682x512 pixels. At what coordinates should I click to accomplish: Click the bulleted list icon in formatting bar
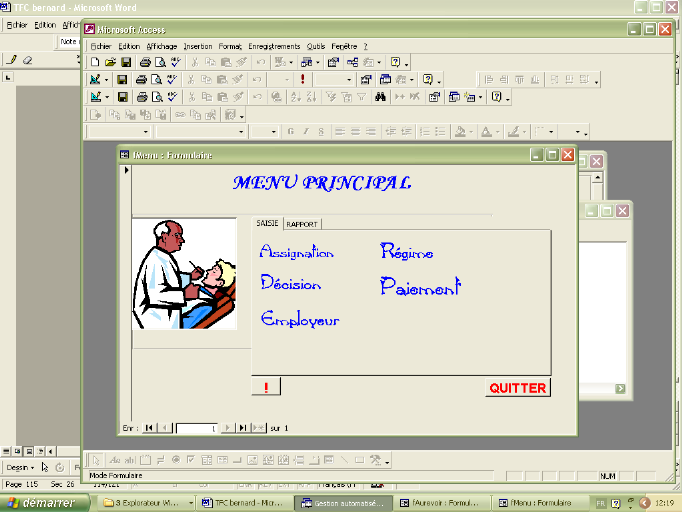[x=440, y=132]
